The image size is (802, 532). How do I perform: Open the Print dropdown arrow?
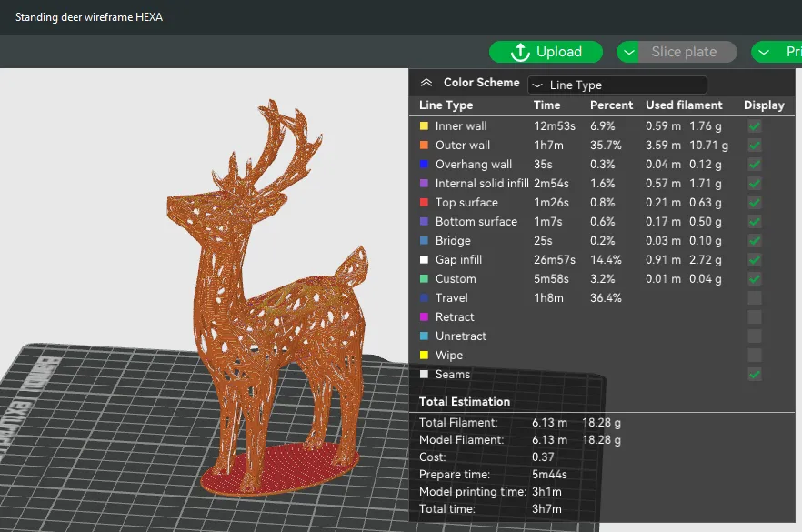pos(764,52)
